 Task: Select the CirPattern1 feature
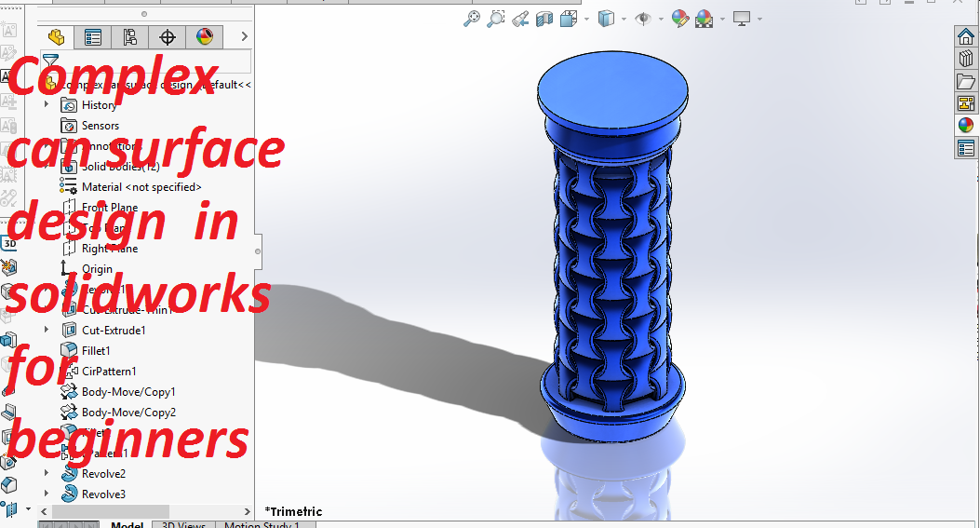109,372
